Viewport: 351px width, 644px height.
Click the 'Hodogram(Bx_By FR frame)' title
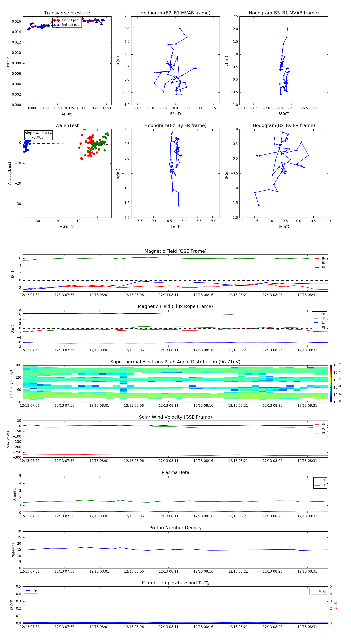click(284, 125)
